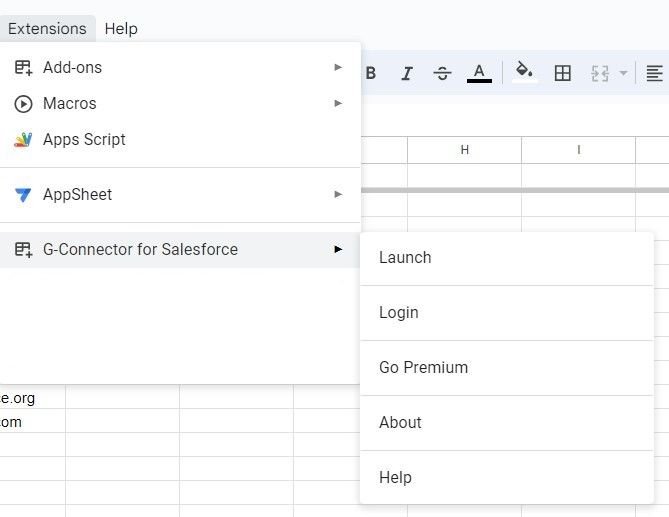Open the merge cells dropdown arrow
This screenshot has width=669, height=517.
(x=623, y=73)
